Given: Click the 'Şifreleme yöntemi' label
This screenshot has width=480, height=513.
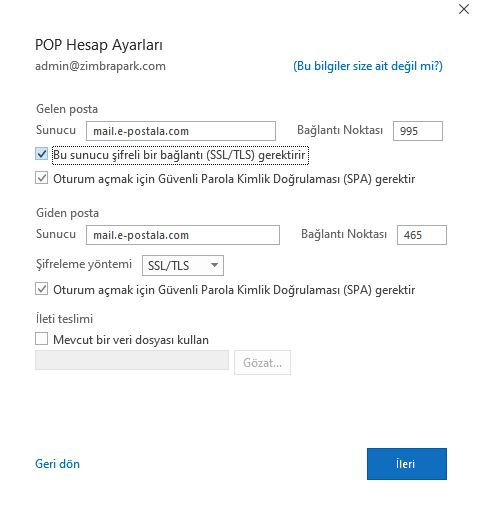Looking at the screenshot, I should click(84, 264).
